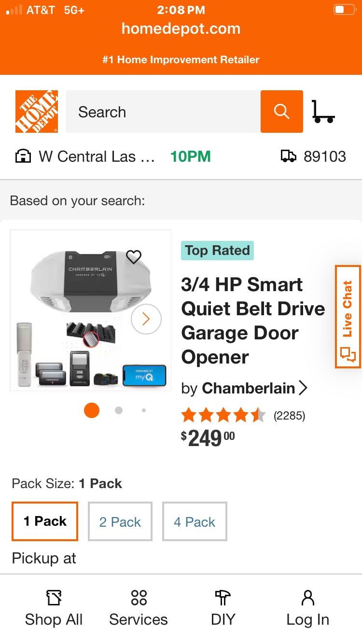Select the second image carousel dot
362x644 pixels.
tap(118, 410)
